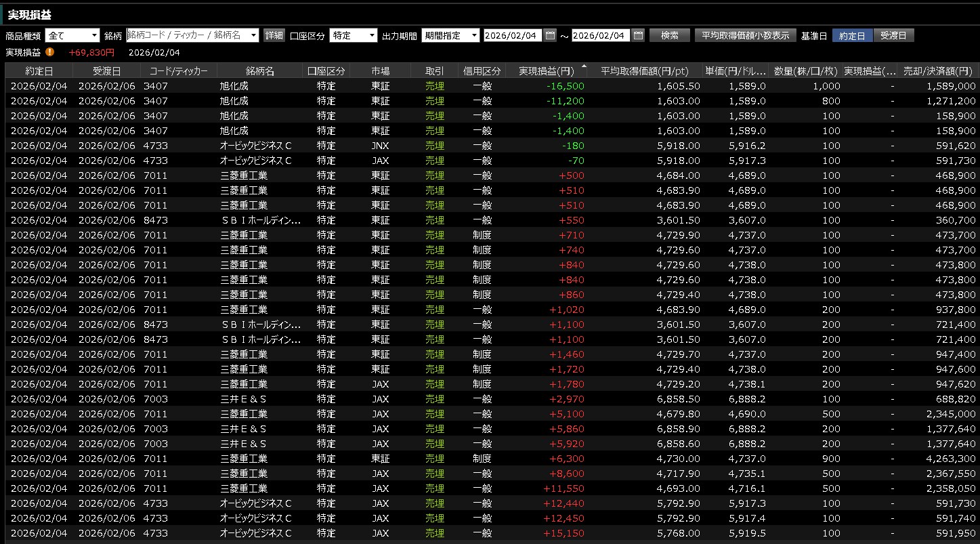Toggle 平均取得価額小数表示 decimal display
The width and height of the screenshot is (980, 544).
[x=745, y=36]
